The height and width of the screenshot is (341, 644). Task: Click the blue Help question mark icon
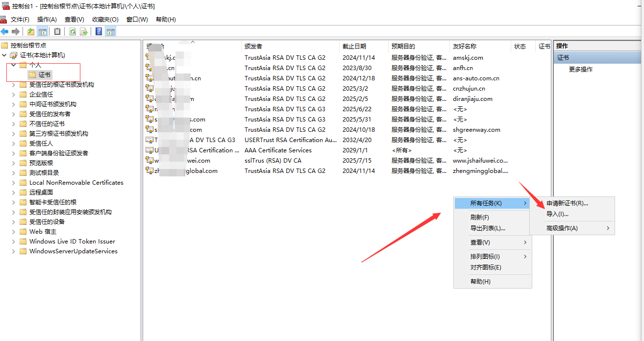[x=99, y=32]
